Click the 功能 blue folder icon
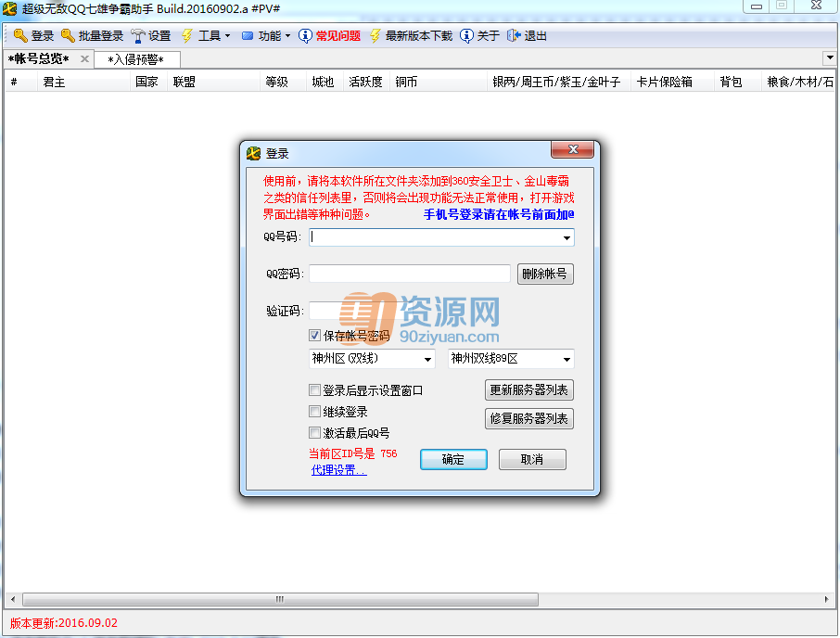Image resolution: width=840 pixels, height=638 pixels. [x=248, y=36]
